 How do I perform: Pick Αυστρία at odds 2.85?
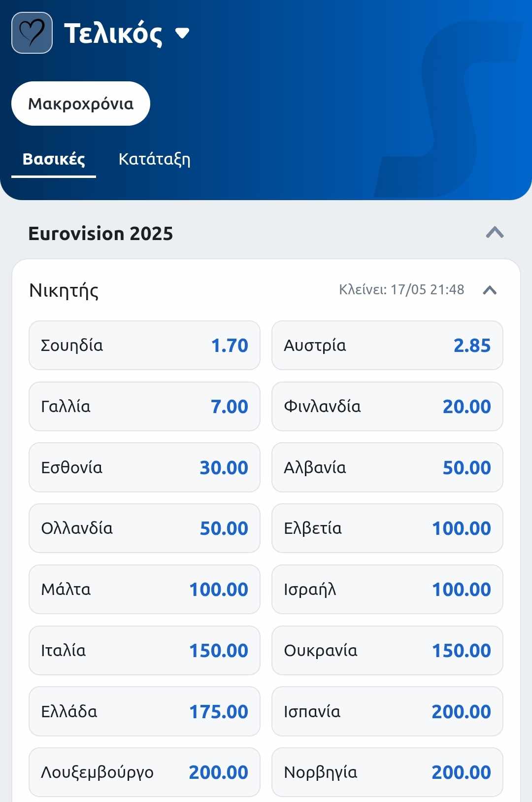coord(387,345)
